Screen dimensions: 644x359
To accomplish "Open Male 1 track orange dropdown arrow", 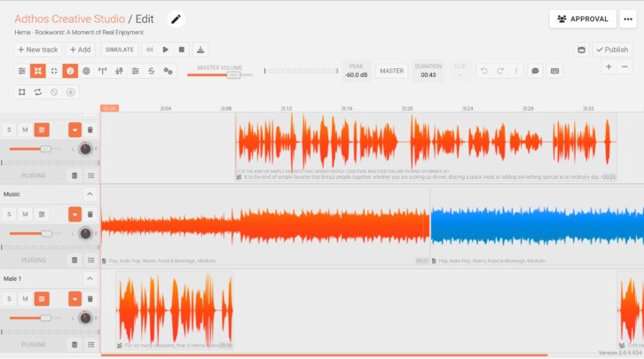I will pyautogui.click(x=75, y=299).
